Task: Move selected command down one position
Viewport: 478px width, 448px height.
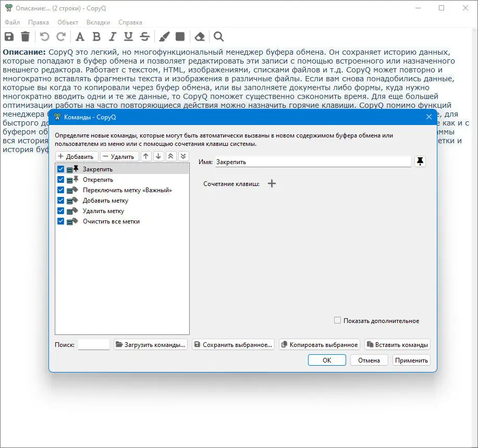Action: (158, 156)
